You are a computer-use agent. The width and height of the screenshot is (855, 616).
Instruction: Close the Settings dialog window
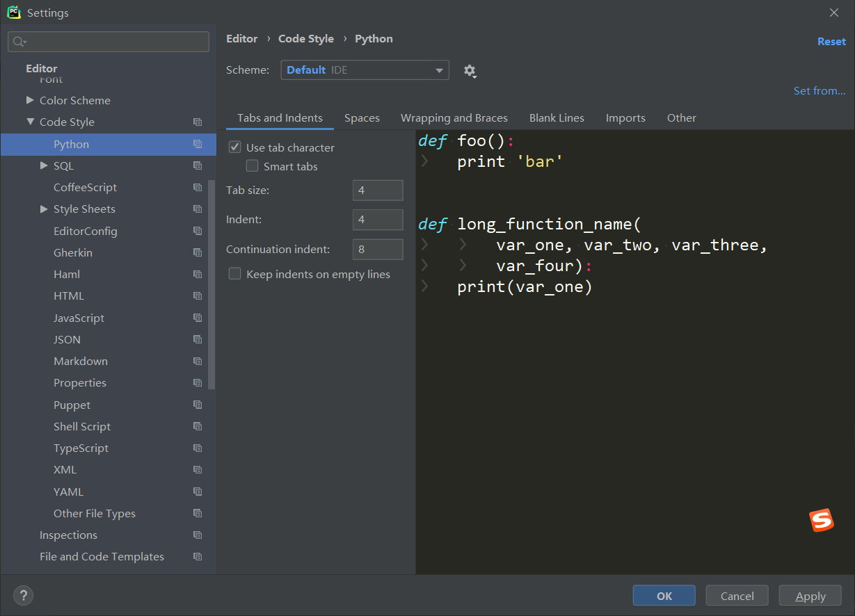[x=834, y=13]
